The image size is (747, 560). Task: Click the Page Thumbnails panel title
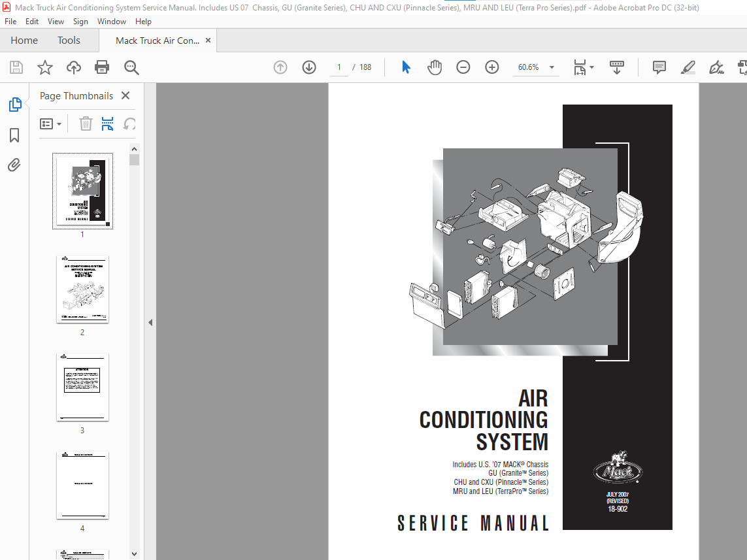[x=76, y=95]
